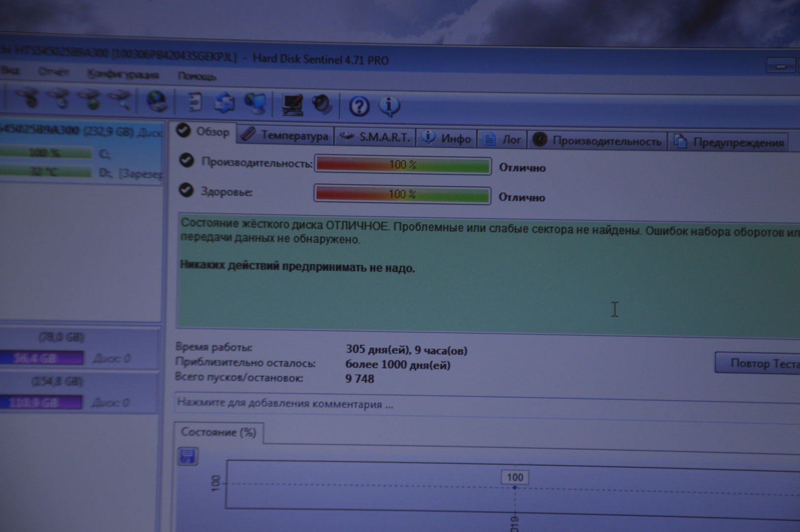Image resolution: width=800 pixels, height=532 pixels.
Task: Click the 78,0 GB partition usage bar
Action: point(41,358)
